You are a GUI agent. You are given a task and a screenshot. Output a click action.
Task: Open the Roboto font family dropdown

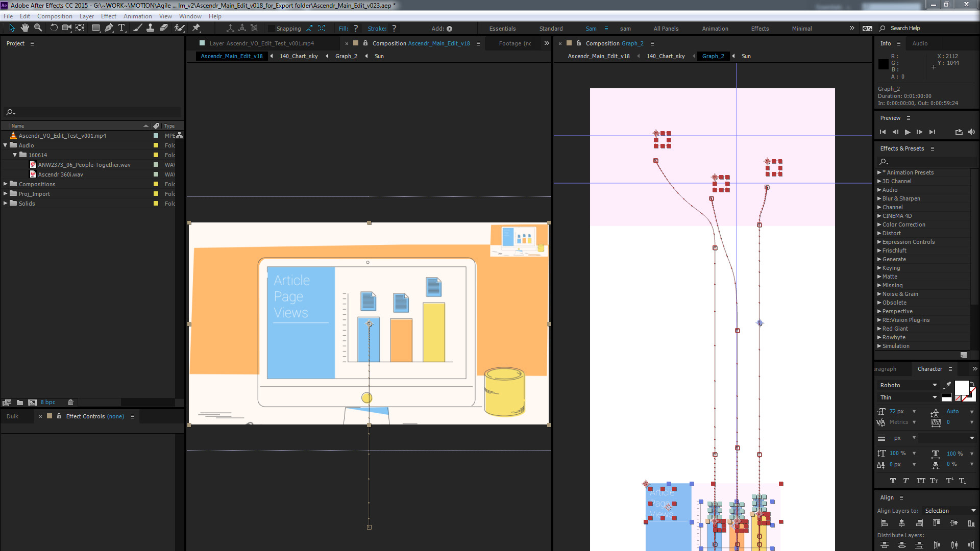coord(935,385)
